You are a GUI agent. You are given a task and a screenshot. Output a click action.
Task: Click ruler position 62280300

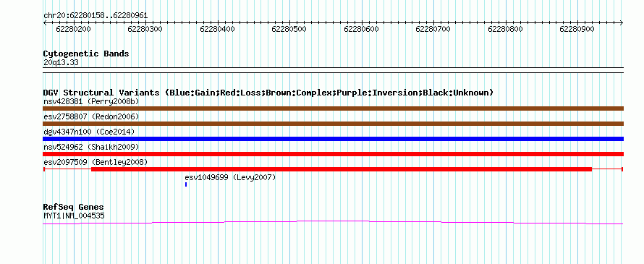click(145, 29)
